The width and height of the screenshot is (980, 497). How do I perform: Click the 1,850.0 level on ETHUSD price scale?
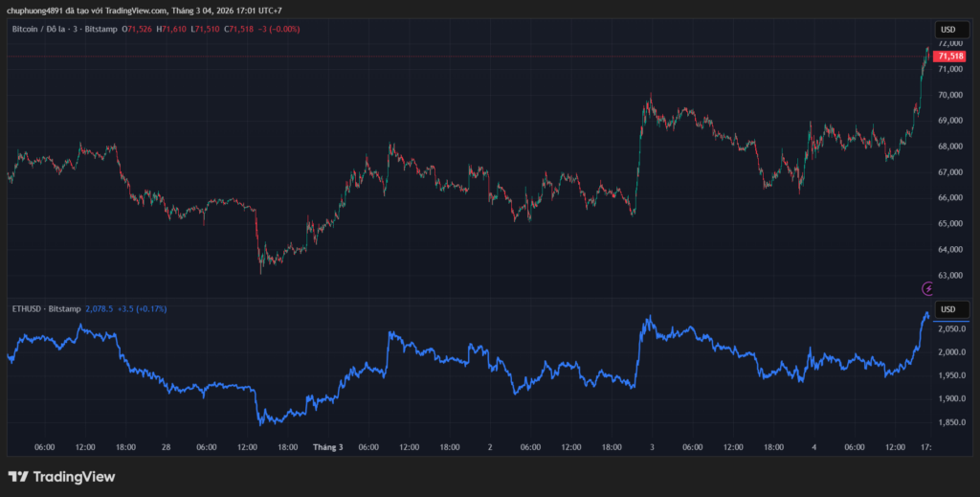(950, 422)
